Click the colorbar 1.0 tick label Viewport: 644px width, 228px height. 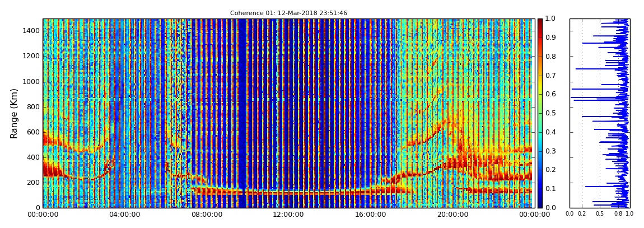pyautogui.click(x=549, y=19)
